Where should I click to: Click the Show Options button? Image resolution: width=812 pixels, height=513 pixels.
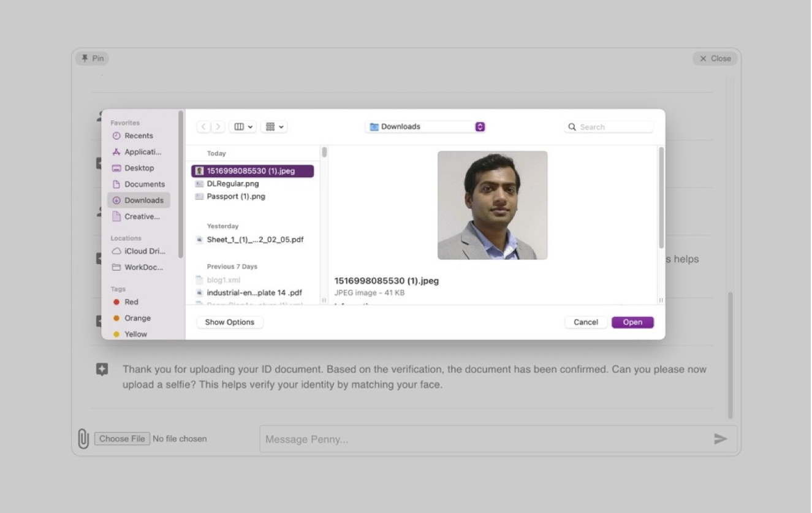(x=230, y=322)
